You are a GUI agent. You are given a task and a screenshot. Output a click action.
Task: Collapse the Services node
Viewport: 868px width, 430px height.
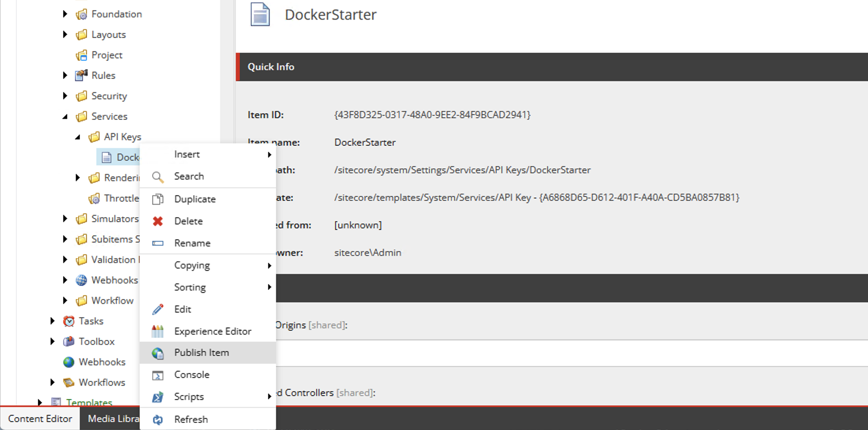click(65, 117)
